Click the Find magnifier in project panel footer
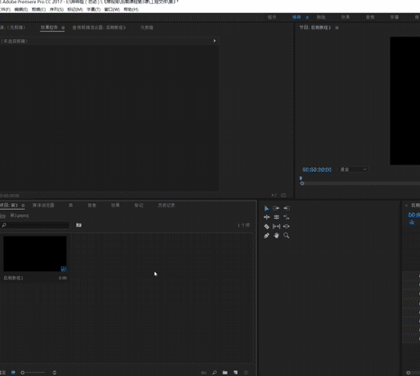 click(214, 372)
